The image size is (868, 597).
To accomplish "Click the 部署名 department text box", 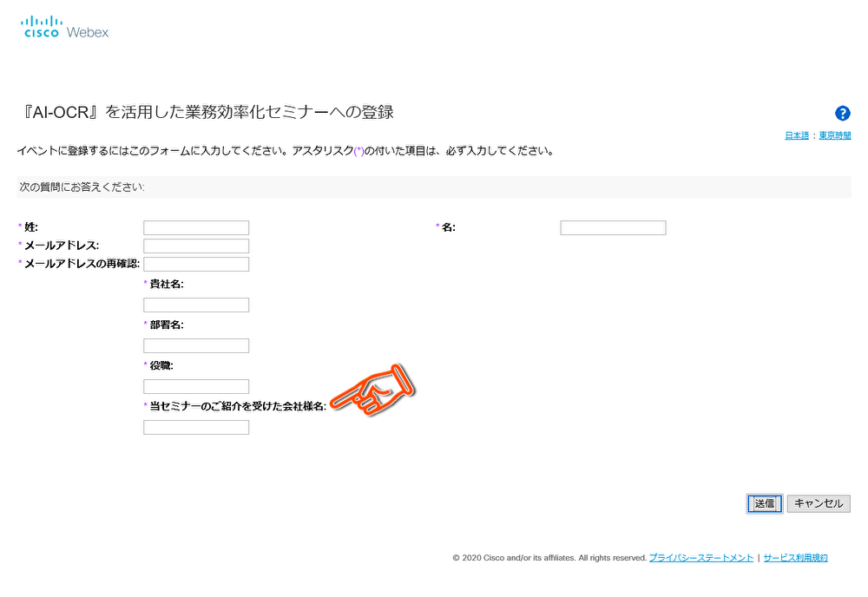I will pyautogui.click(x=196, y=346).
